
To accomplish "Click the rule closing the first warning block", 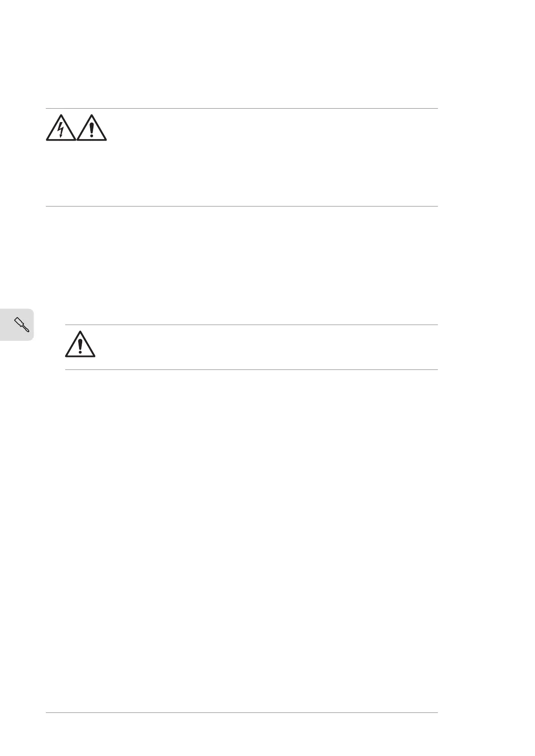I will click(242, 207).
